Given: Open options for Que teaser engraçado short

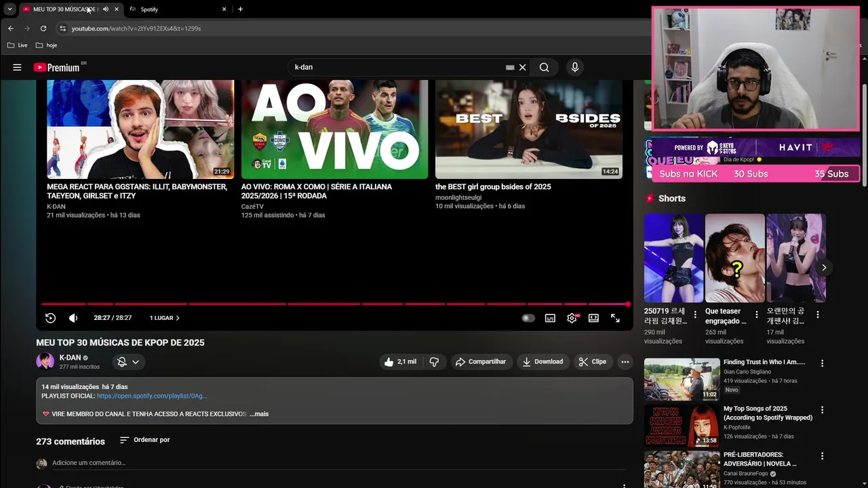Looking at the screenshot, I should [x=756, y=314].
